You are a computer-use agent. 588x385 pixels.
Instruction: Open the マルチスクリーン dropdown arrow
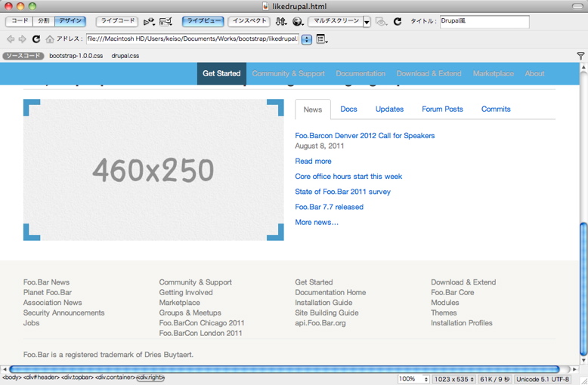(x=367, y=23)
